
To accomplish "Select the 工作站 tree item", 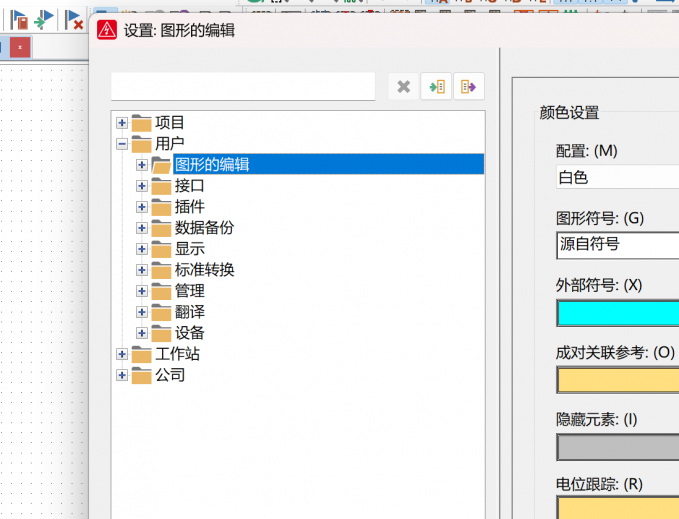I will 177,354.
